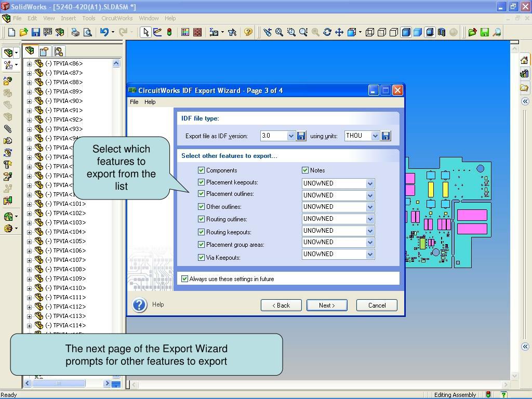The width and height of the screenshot is (532, 399).
Task: Toggle Placement outlines checkbox
Action: (201, 194)
